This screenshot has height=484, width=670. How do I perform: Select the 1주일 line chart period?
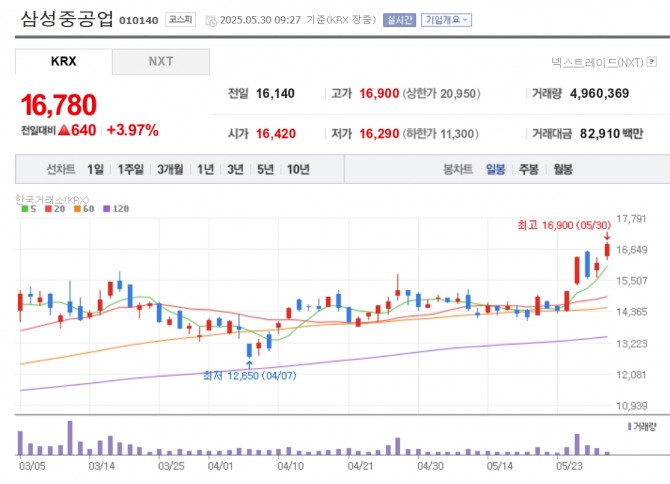tap(131, 170)
